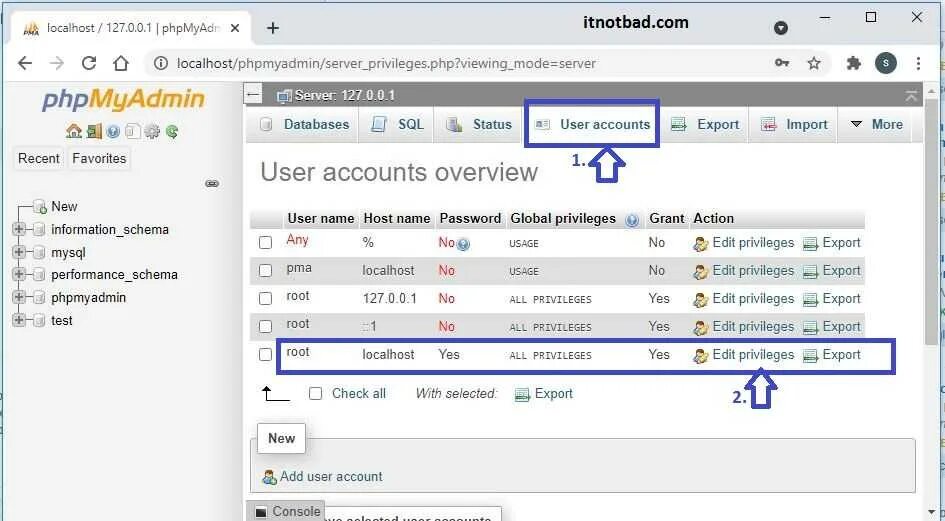Image resolution: width=945 pixels, height=521 pixels.
Task: Tick checkbox for the Any user row
Action: [x=265, y=242]
